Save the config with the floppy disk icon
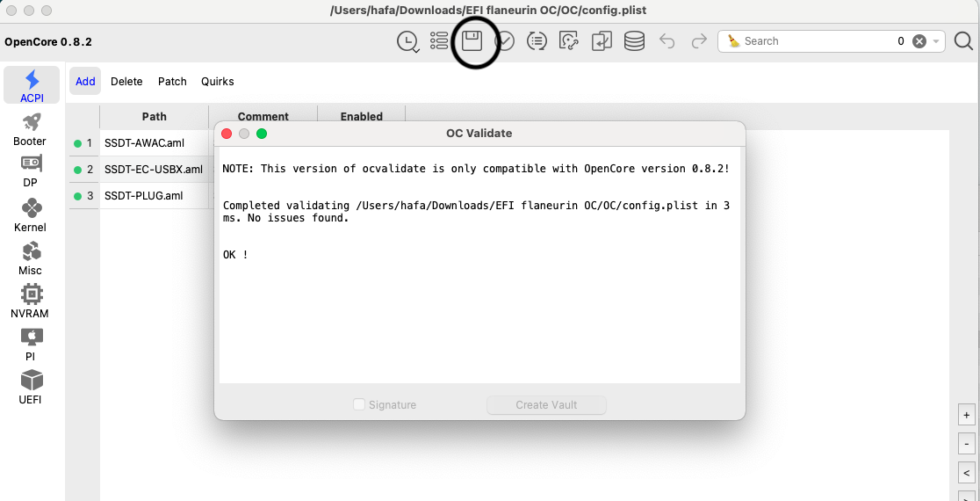Screen dimensions: 980x501 [472, 41]
